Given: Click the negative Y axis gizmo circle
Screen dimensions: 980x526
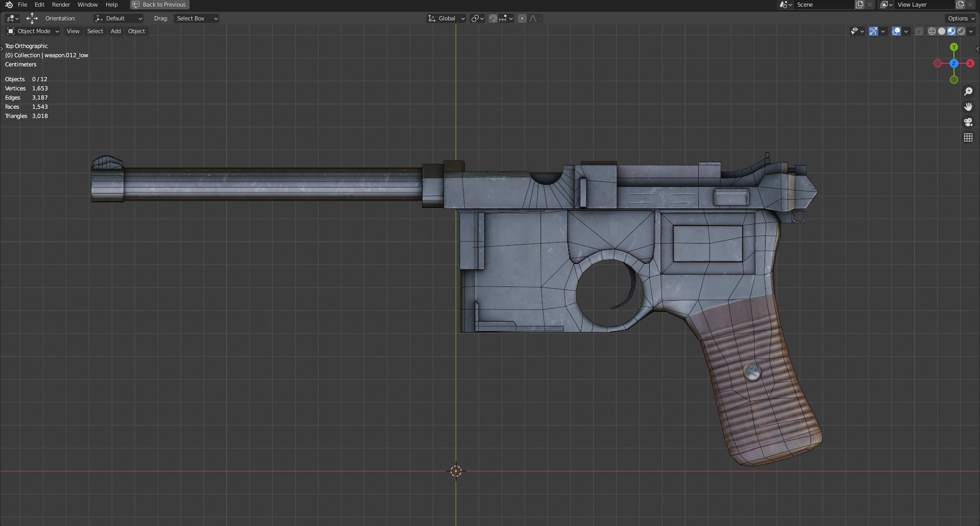Looking at the screenshot, I should (954, 80).
